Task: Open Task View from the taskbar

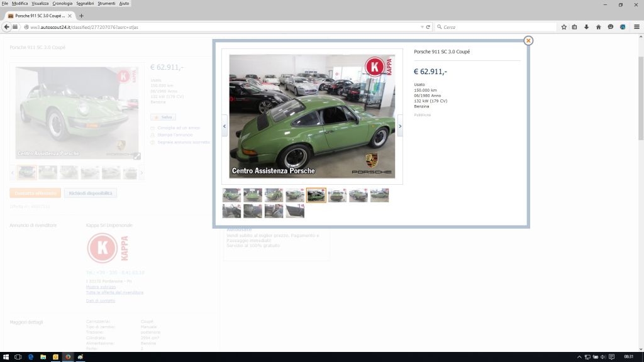Action: pos(18,357)
